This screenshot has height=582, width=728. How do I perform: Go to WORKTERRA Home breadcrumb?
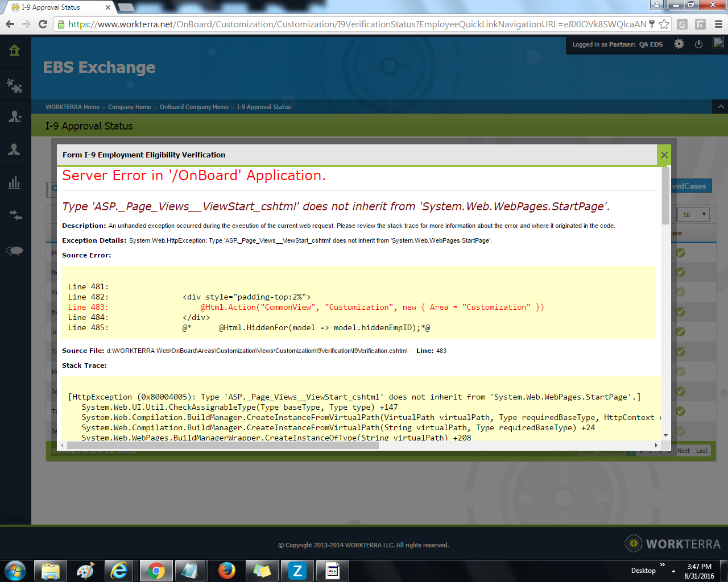point(72,107)
